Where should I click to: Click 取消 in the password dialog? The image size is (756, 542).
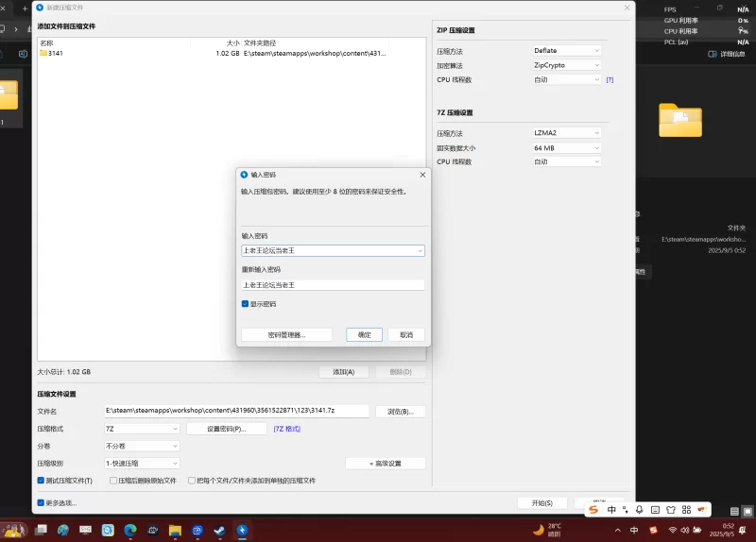[406, 335]
